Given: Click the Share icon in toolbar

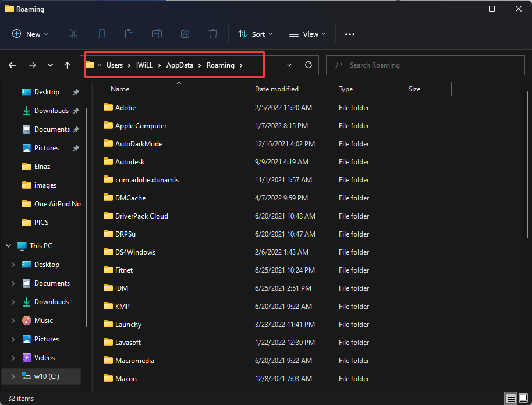Looking at the screenshot, I should pos(185,34).
